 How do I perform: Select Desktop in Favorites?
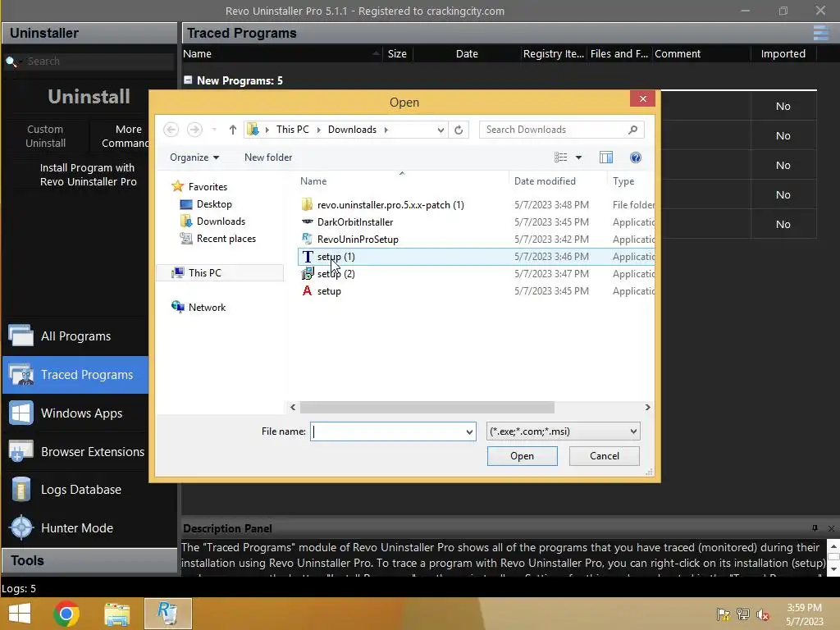[x=214, y=204]
